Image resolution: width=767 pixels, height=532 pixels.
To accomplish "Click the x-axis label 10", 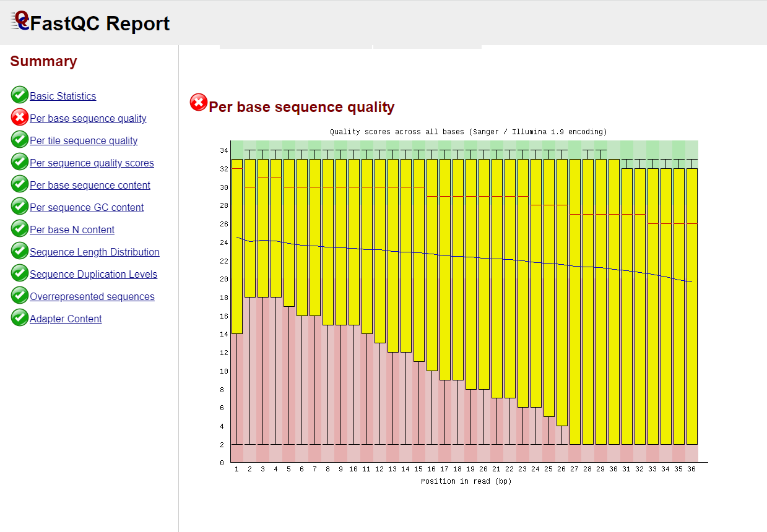I will (x=353, y=470).
